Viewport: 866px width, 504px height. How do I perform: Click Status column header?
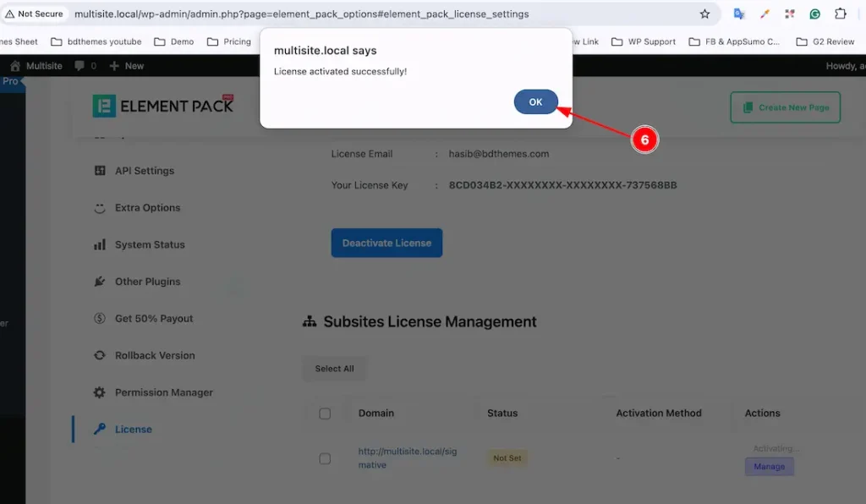click(x=502, y=413)
